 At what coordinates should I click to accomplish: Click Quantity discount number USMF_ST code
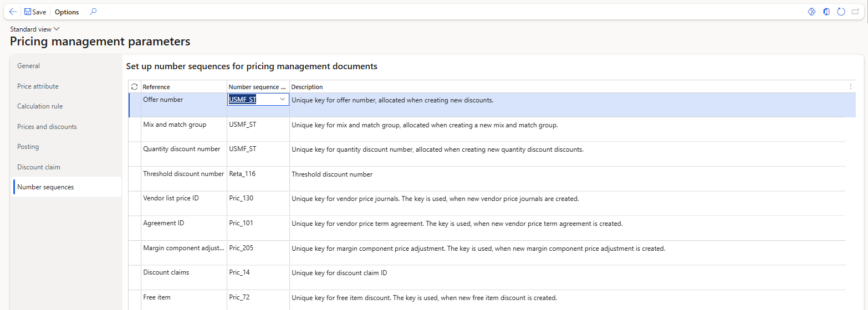coord(242,149)
